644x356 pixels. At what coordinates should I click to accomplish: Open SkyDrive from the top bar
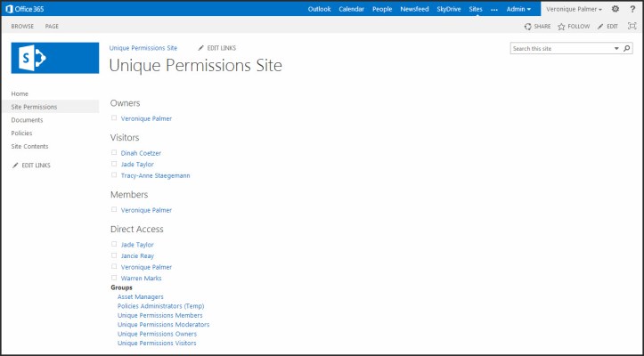(449, 9)
